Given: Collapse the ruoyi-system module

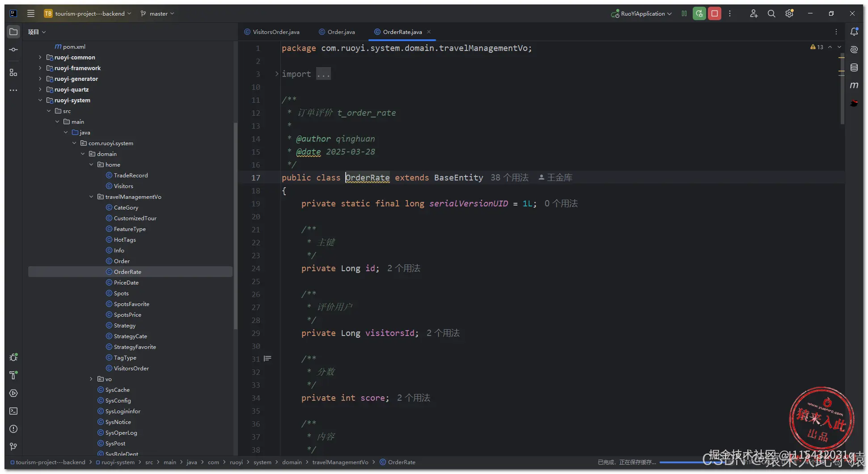Looking at the screenshot, I should (x=40, y=100).
